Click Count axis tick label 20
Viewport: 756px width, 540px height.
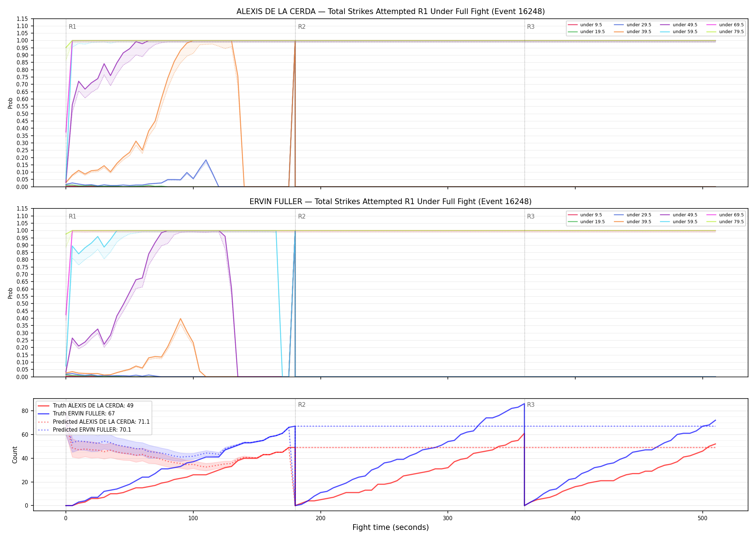click(25, 482)
